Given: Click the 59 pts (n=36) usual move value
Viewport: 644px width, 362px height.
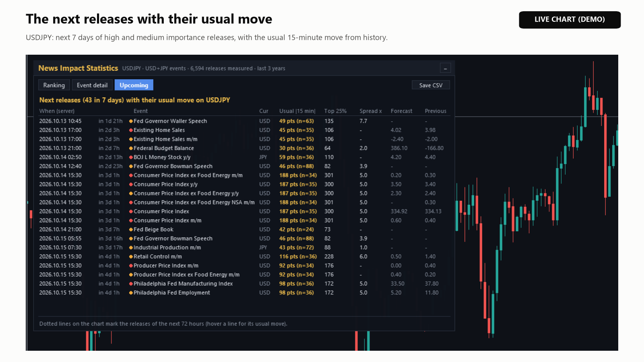Looking at the screenshot, I should pos(296,157).
